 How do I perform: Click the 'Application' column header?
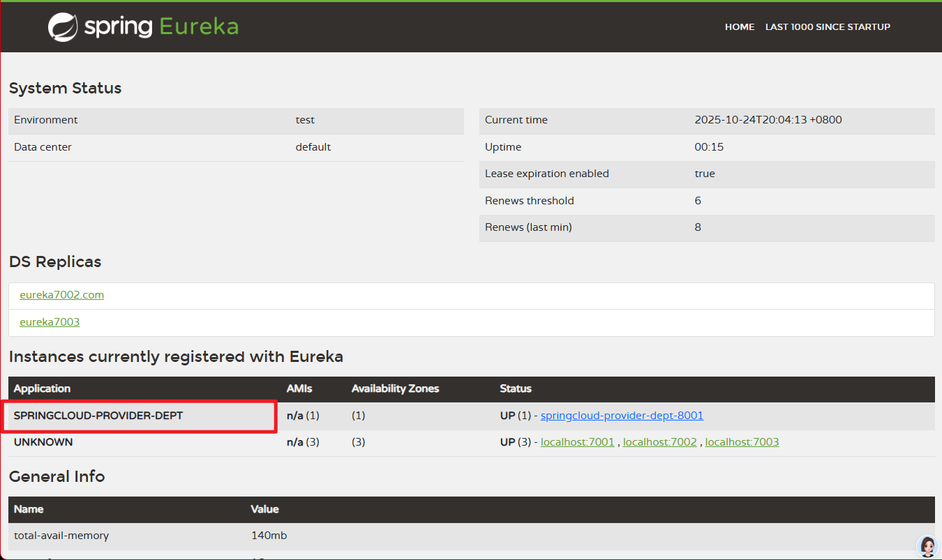tap(42, 388)
